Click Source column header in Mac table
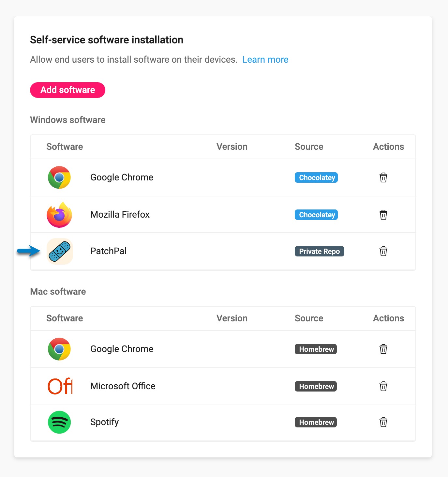This screenshot has height=477, width=448. 309,318
